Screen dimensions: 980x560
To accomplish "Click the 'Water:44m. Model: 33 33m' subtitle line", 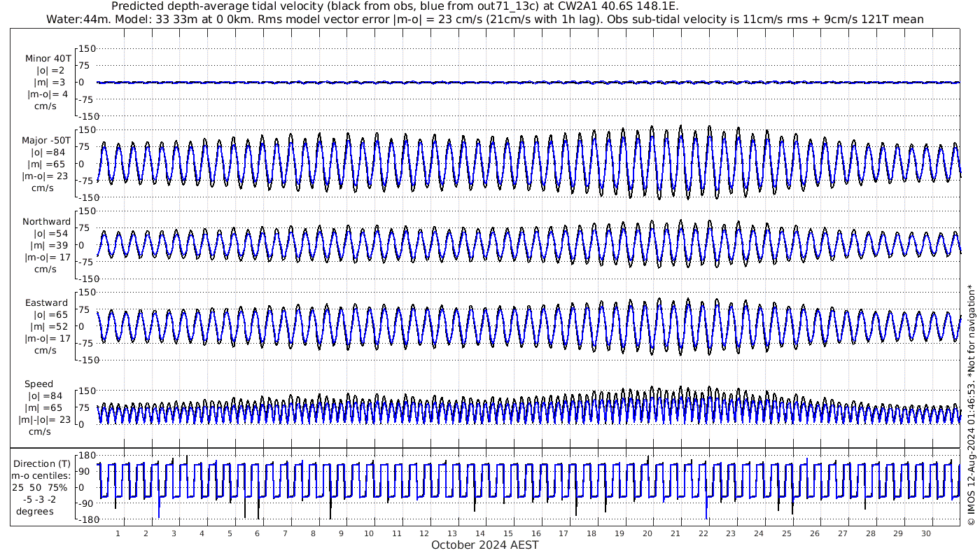I will coord(484,19).
